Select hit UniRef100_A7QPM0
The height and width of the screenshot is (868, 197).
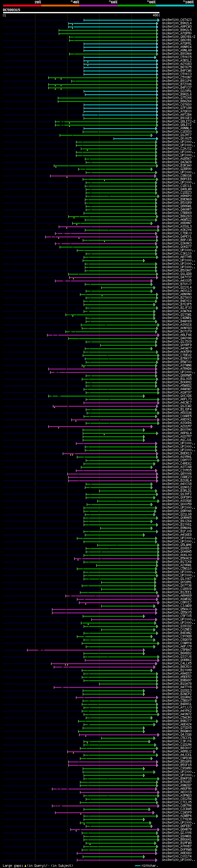pos(177,33)
